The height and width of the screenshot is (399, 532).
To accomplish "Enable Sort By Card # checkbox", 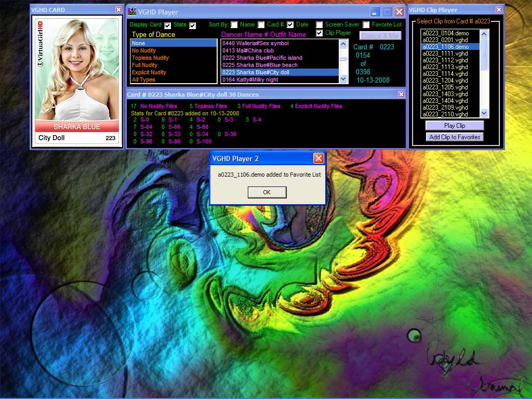I will click(261, 25).
